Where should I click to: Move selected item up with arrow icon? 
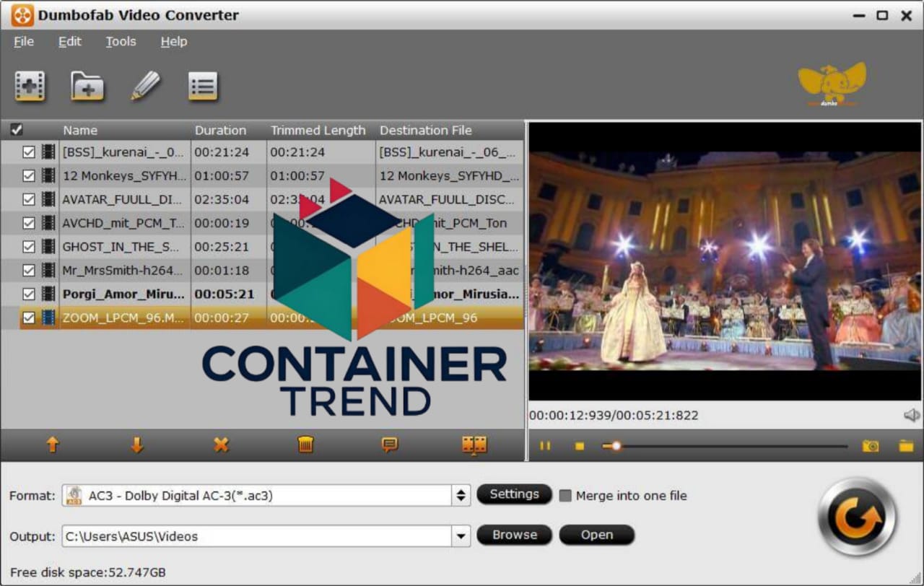coord(53,445)
